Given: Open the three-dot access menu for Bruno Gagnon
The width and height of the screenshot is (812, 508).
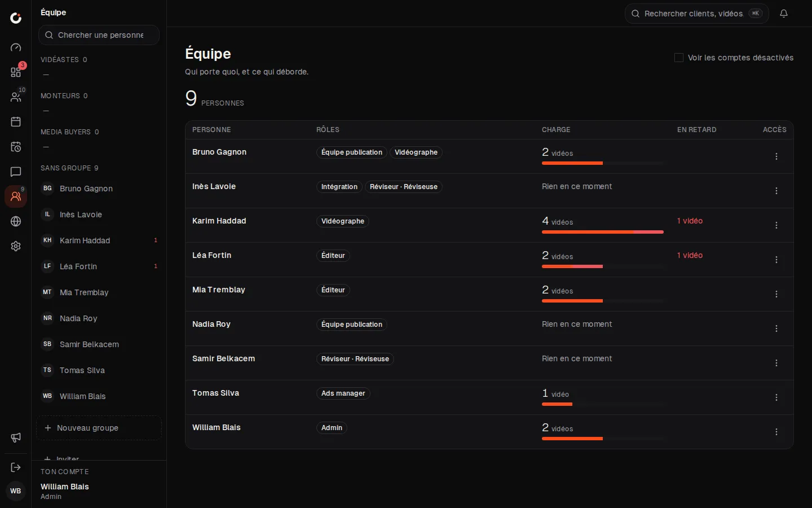Looking at the screenshot, I should [x=776, y=156].
